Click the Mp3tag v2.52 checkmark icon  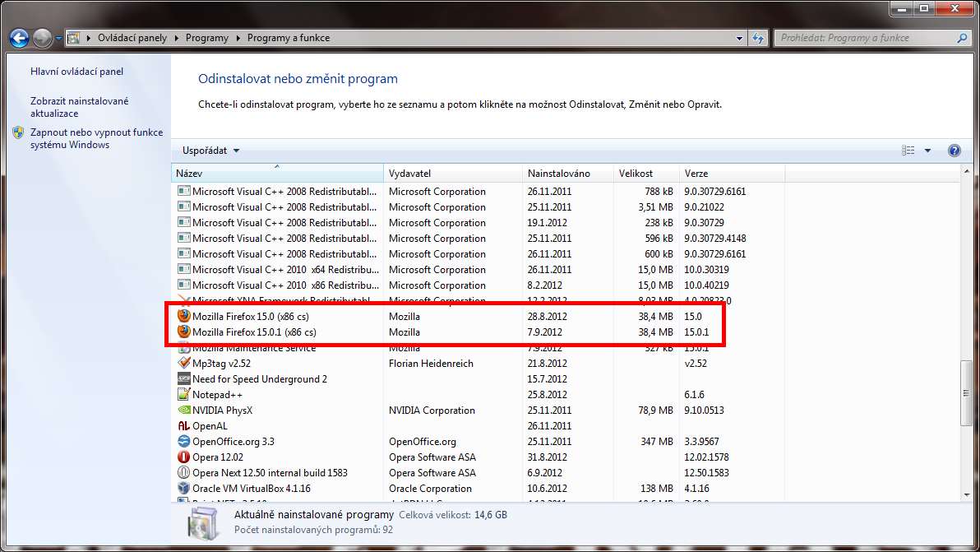pyautogui.click(x=184, y=363)
